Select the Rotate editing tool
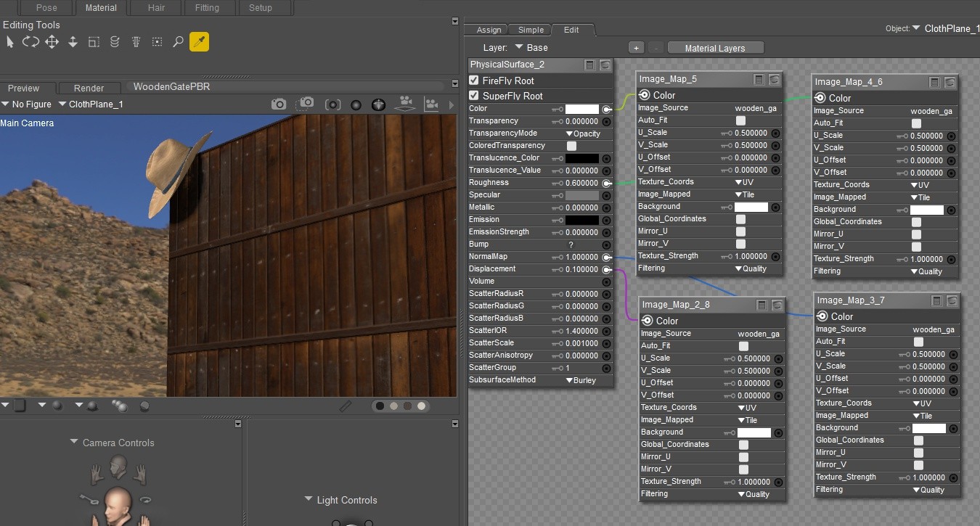Screen dimensions: 980x526 (x=30, y=42)
